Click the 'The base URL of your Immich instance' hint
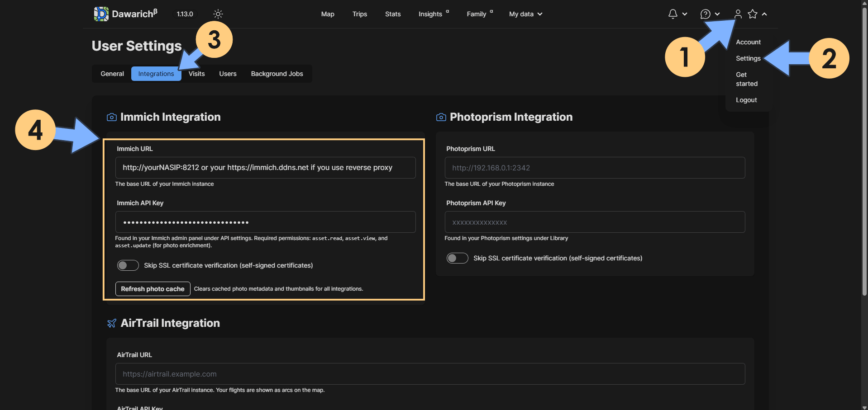This screenshot has height=410, width=868. click(x=164, y=184)
